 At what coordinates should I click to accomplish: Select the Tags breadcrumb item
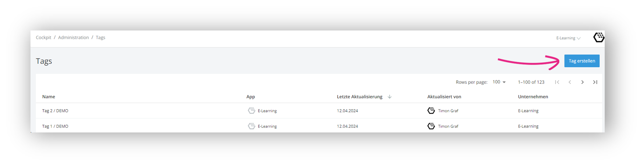coord(100,38)
